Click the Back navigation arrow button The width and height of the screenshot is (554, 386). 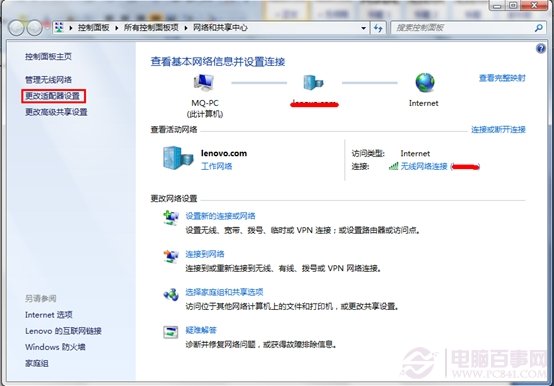coord(16,28)
